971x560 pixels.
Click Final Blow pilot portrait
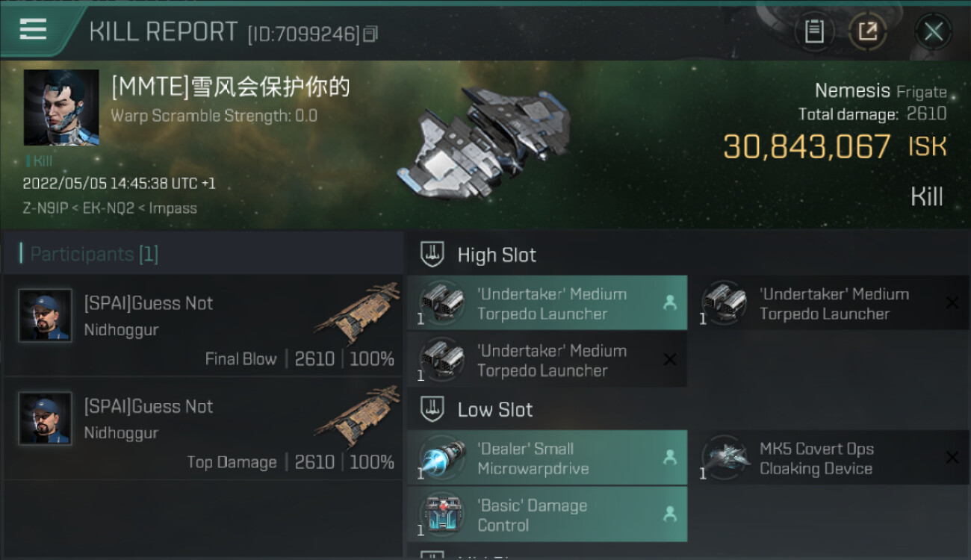(45, 316)
